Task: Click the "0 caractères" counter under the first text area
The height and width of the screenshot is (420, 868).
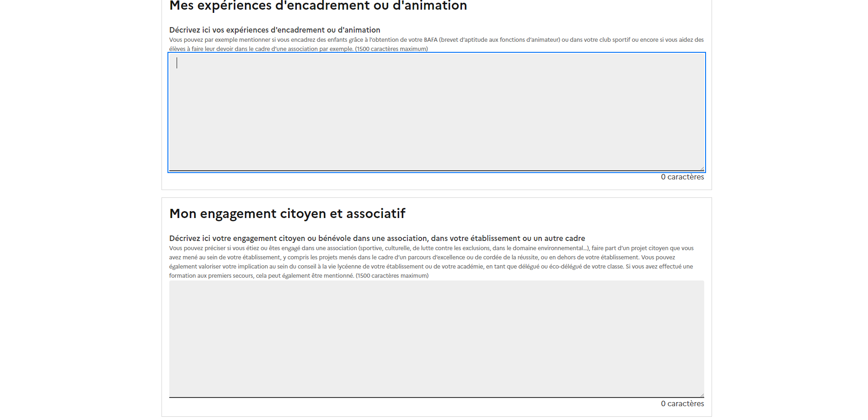Action: click(682, 177)
